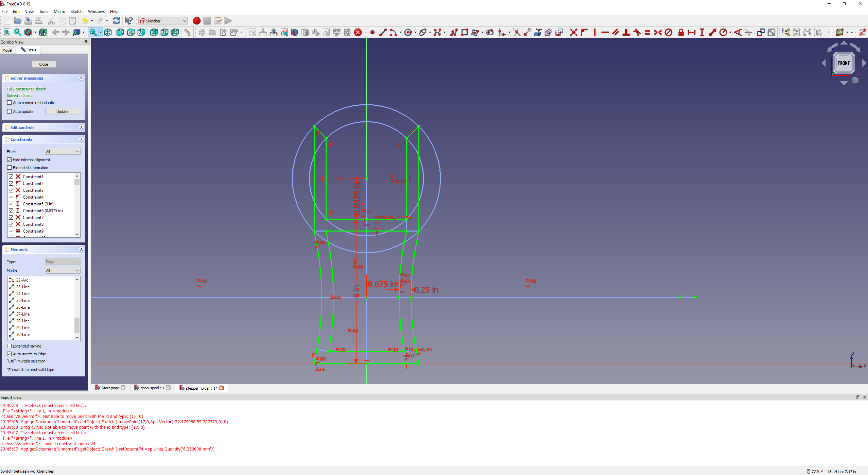Viewport: 868px width, 475px height.
Task: Select Constraint5 (3 in) in list
Action: (38, 204)
